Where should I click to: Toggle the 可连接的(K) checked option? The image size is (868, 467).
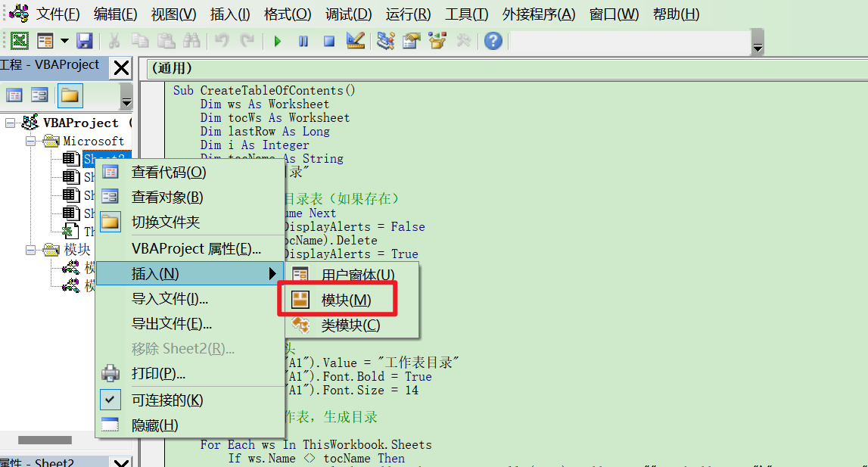point(191,400)
